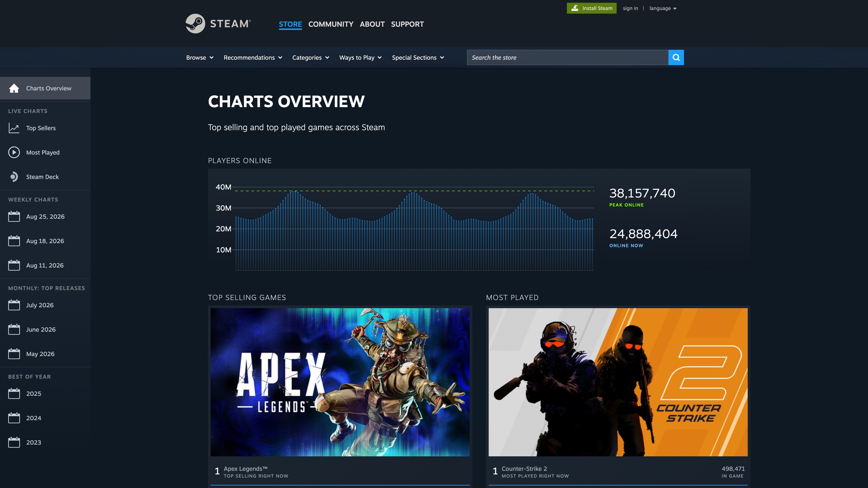Open the Aug 11, 2026 weekly chart

click(x=45, y=265)
